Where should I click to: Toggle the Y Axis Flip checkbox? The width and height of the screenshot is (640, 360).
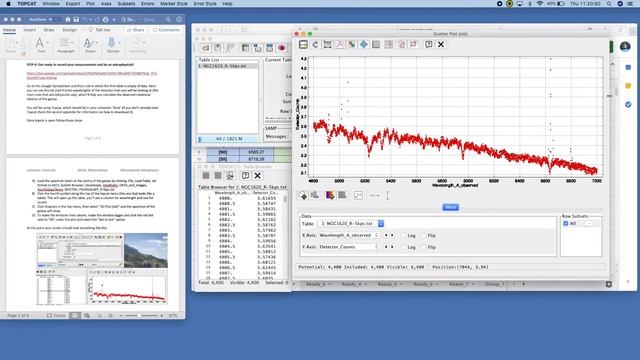(424, 247)
